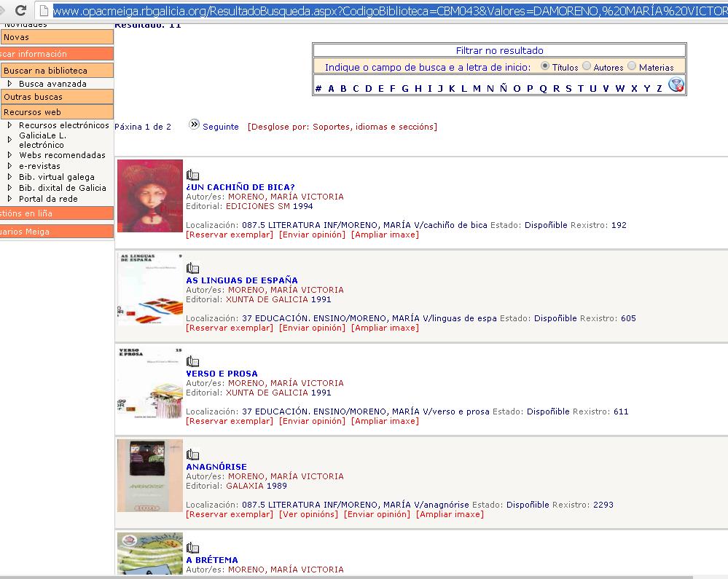Click the Anagnórise cover thumbnail
This screenshot has height=579, width=728.
pos(150,476)
